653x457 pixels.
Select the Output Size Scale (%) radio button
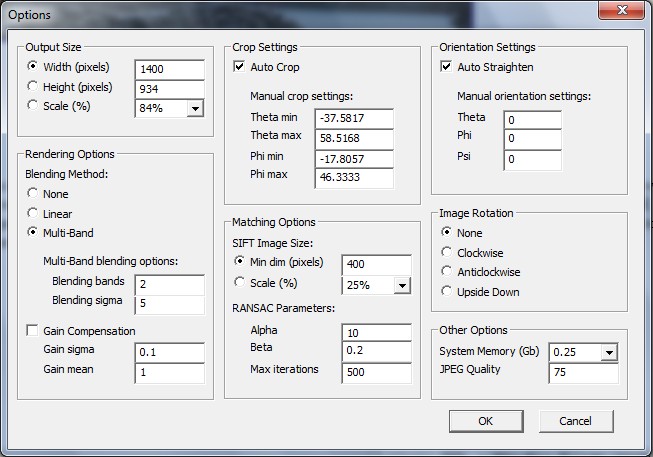point(32,105)
